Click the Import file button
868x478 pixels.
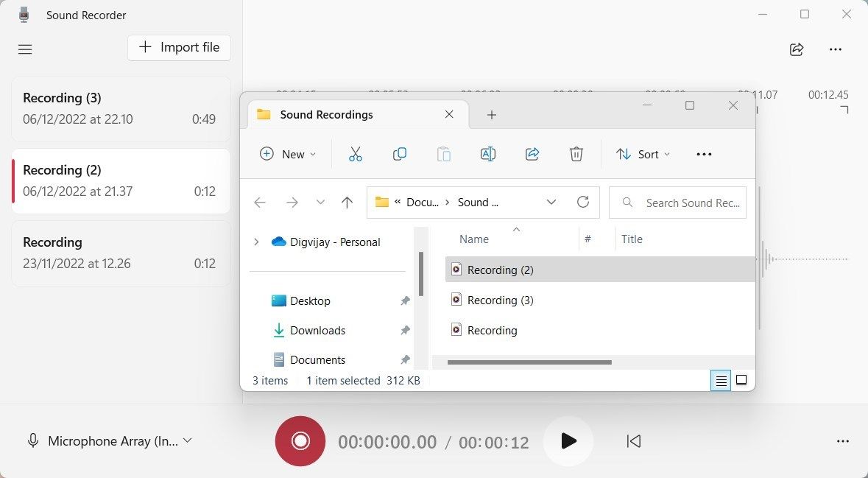[x=179, y=47]
